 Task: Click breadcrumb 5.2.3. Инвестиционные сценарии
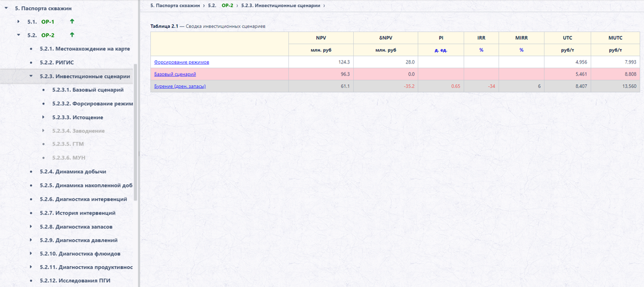click(281, 5)
